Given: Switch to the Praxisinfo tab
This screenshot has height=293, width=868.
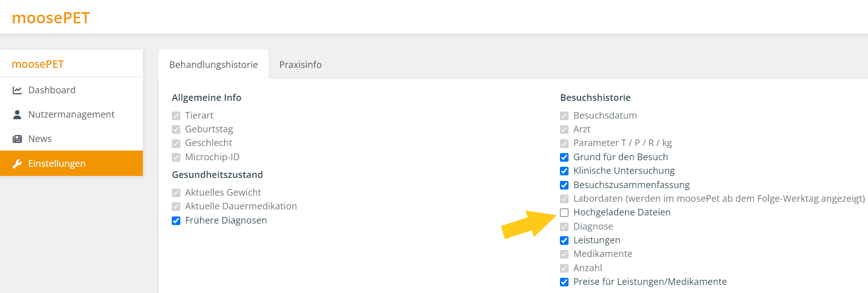Looking at the screenshot, I should tap(300, 64).
